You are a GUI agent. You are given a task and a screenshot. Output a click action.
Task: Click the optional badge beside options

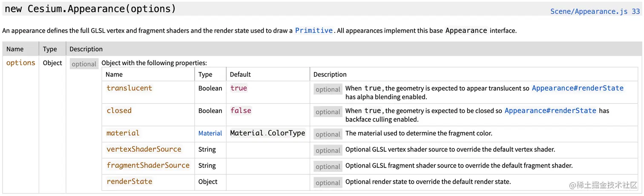coord(84,64)
